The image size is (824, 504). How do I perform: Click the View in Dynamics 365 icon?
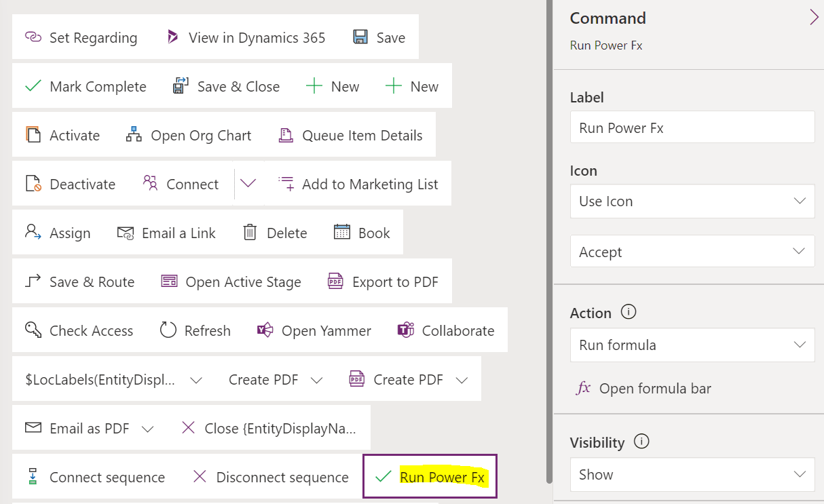coord(172,37)
